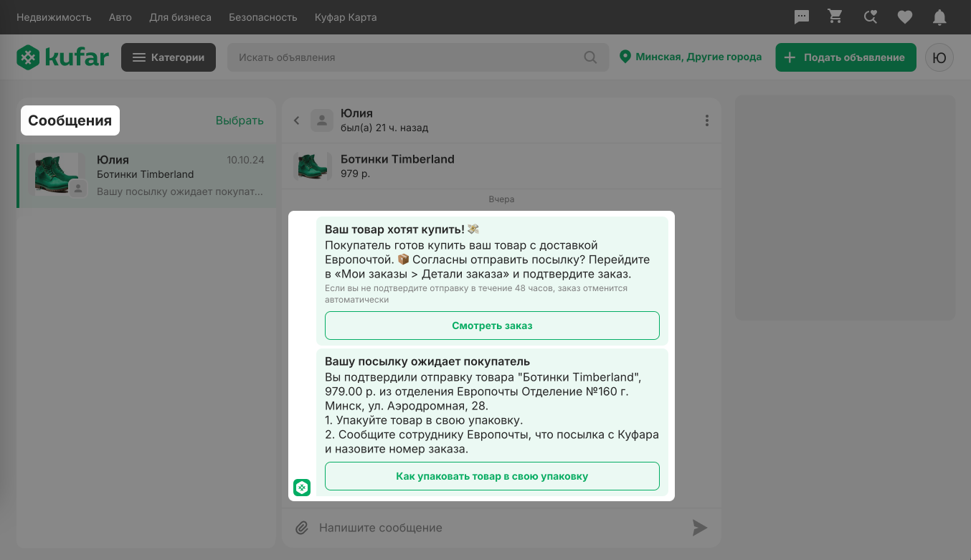
Task: Open favorites heart icon
Action: coord(905,16)
